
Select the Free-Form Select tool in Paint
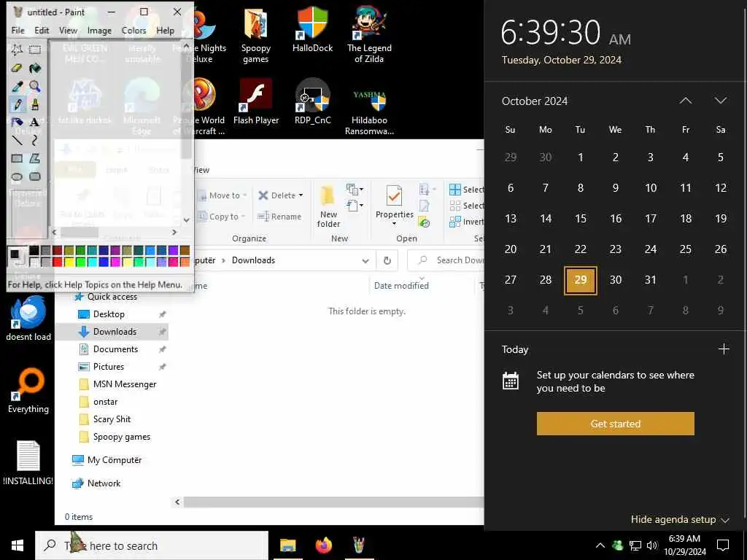(17, 50)
